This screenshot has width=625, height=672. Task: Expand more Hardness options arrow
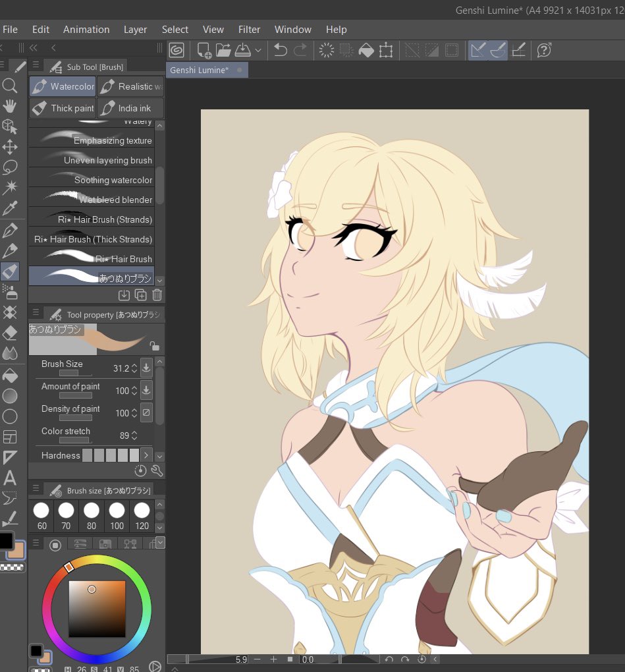[146, 455]
